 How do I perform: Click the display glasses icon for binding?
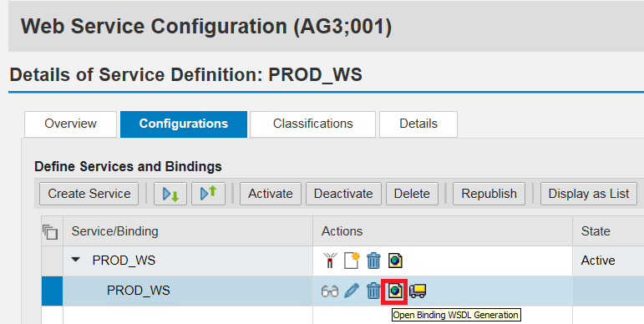tap(330, 291)
